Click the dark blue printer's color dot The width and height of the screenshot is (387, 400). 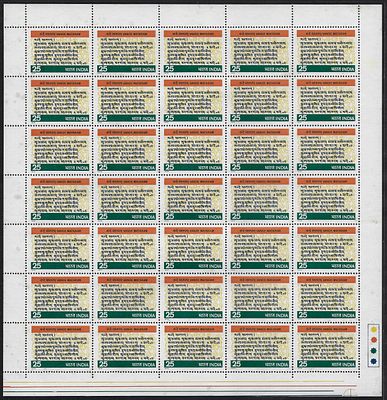click(x=374, y=361)
